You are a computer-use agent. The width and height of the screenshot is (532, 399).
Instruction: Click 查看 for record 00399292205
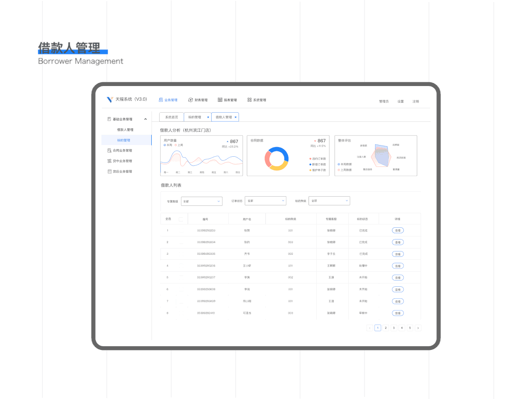pos(398,254)
